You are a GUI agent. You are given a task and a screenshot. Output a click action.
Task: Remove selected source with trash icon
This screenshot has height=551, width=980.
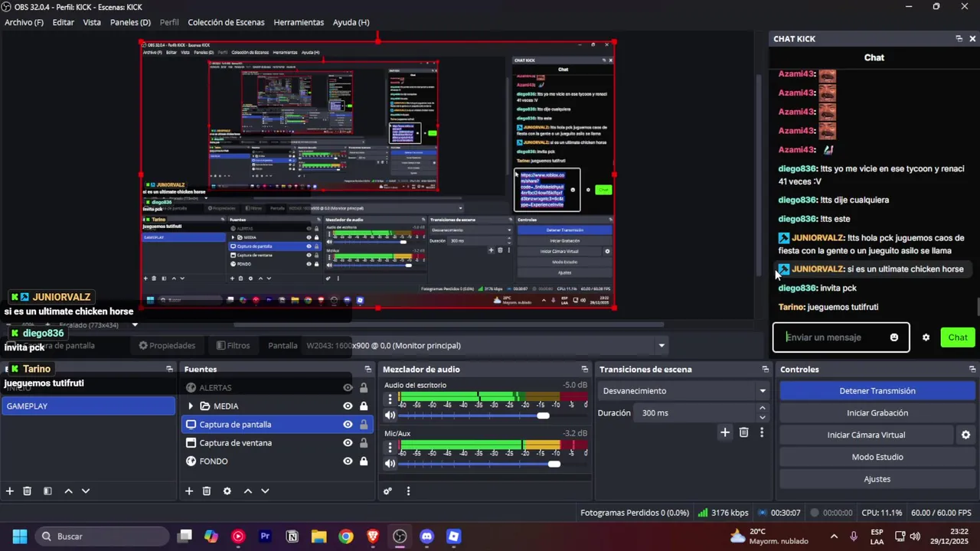pos(207,491)
